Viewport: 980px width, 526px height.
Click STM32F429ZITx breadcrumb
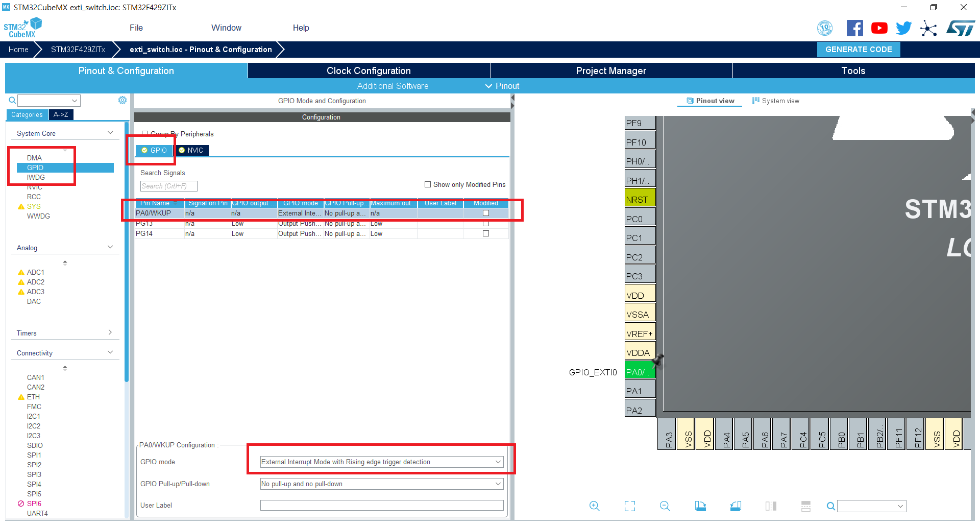click(78, 50)
